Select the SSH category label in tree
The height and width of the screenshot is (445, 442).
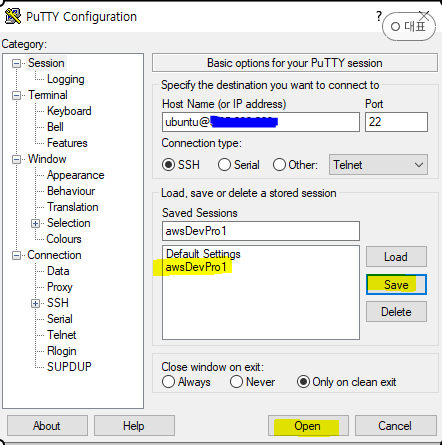tap(58, 303)
